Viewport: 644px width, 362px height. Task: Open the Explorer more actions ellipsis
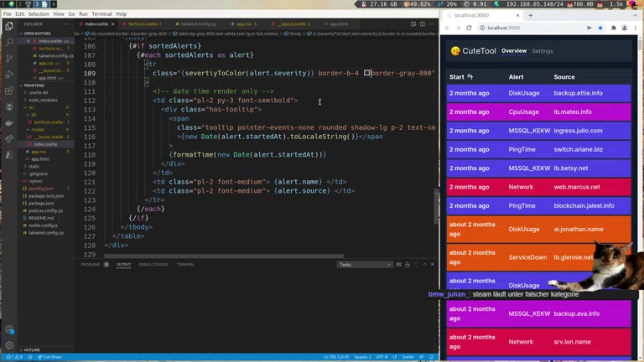(66, 24)
